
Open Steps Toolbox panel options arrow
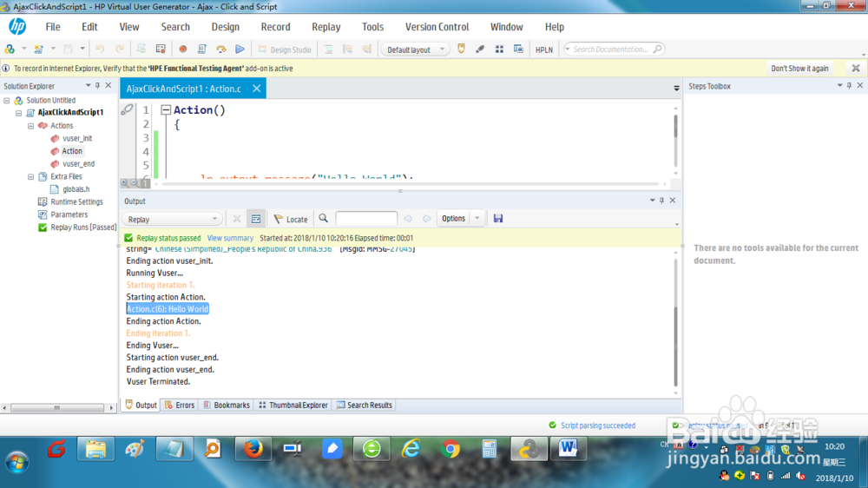[x=839, y=86]
